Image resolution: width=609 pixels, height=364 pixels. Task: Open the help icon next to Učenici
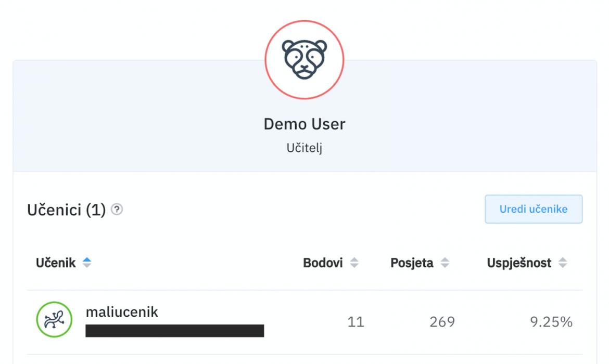117,209
